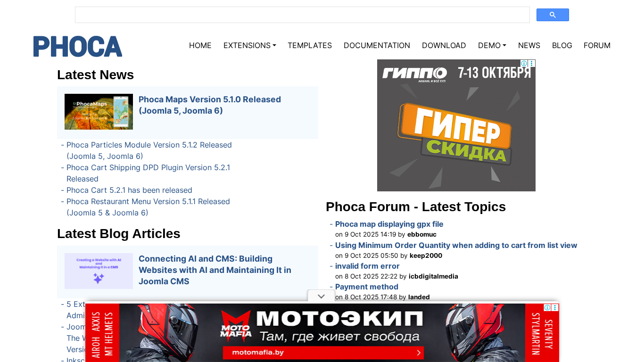Collapse the bottom ad with chevron handle
Image resolution: width=644 pixels, height=362 pixels.
(321, 296)
